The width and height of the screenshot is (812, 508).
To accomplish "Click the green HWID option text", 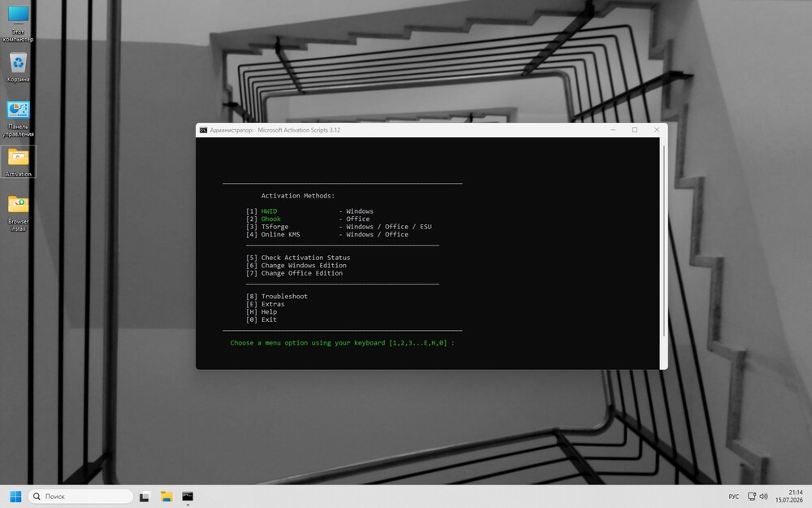I will coord(269,211).
